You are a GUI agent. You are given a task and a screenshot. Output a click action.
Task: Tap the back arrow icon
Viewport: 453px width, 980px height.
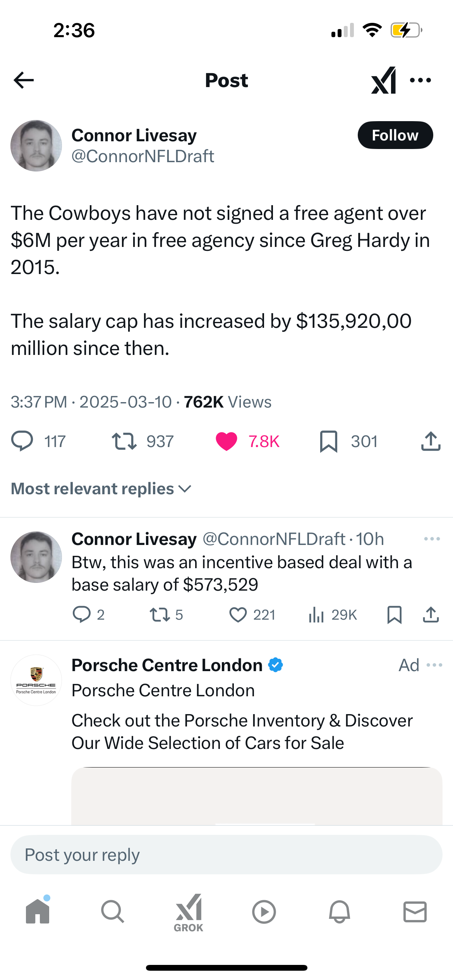coord(24,80)
